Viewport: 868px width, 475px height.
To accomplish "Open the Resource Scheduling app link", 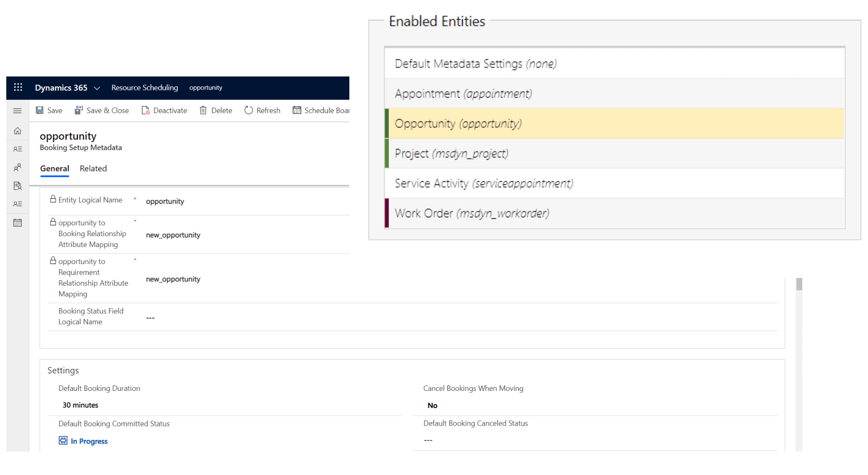I will [145, 88].
